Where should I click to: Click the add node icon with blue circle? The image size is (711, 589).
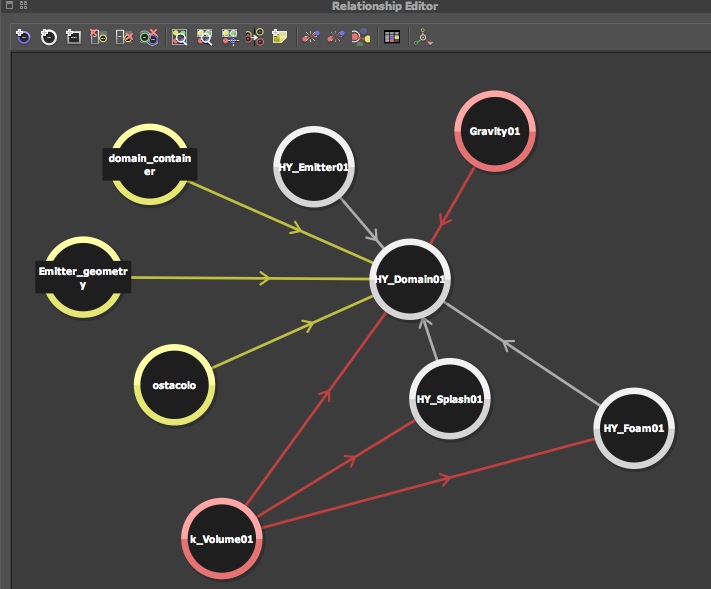(23, 37)
